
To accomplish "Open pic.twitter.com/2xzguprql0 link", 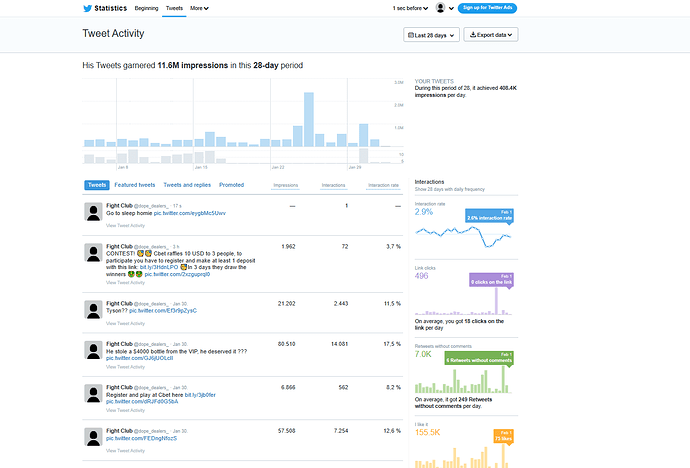I will coord(177,274).
